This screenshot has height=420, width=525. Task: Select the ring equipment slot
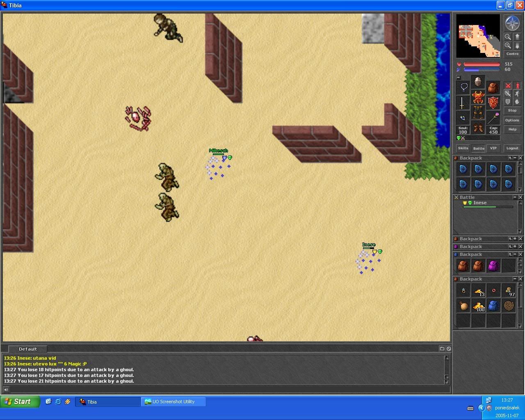[x=463, y=118]
